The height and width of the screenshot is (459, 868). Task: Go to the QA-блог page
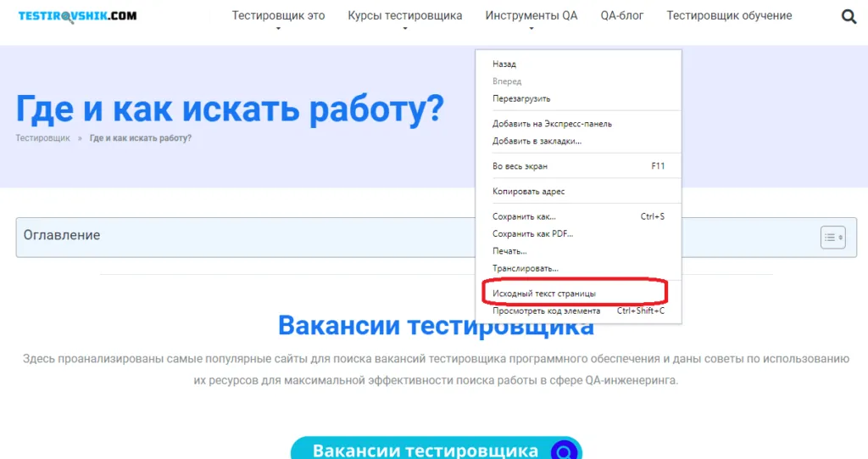621,15
